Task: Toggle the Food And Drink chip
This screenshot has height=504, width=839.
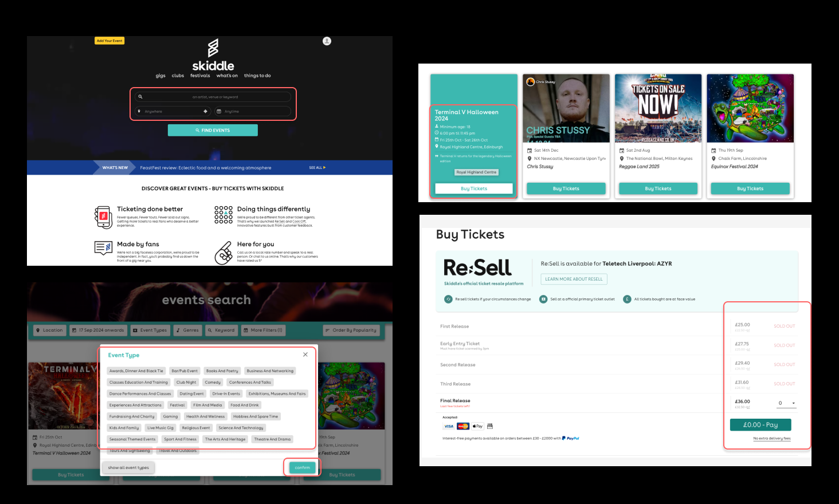Action: click(x=245, y=405)
